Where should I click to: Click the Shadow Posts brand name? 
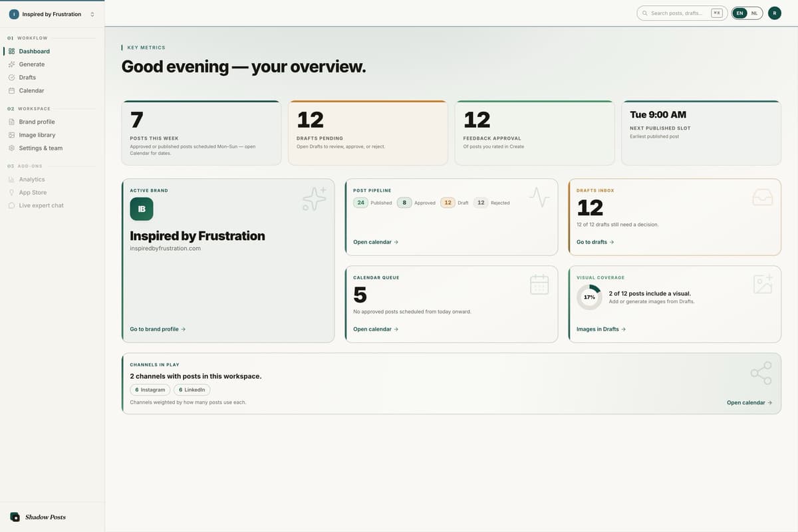45,517
